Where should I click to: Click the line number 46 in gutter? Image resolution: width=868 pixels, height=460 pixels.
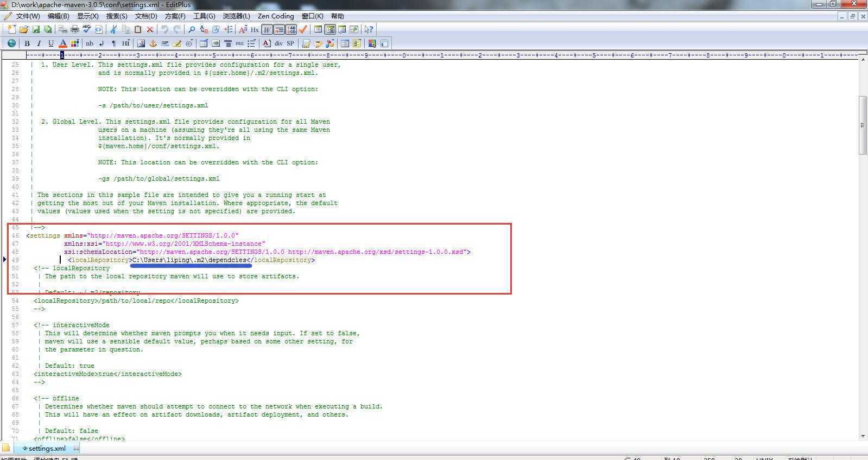click(15, 235)
